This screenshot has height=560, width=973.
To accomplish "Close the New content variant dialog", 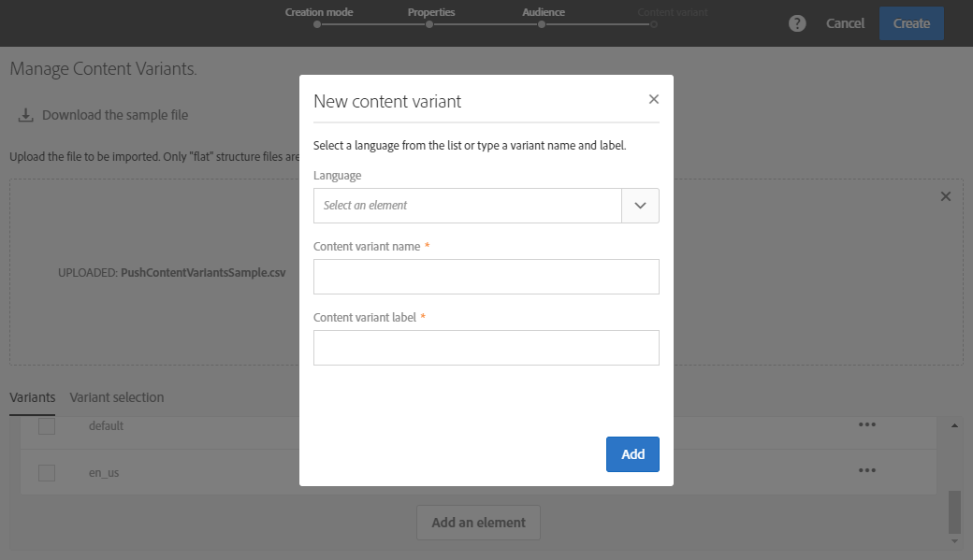I will [654, 99].
